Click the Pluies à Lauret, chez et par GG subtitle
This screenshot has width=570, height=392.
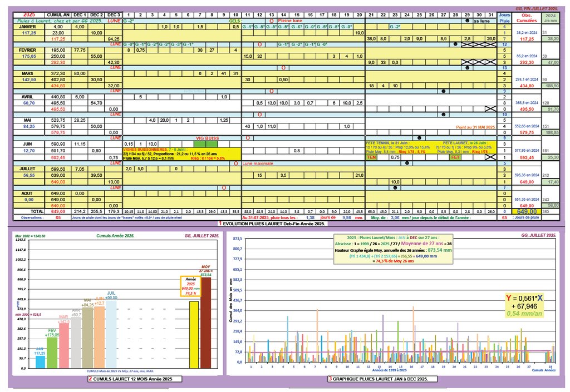click(60, 21)
